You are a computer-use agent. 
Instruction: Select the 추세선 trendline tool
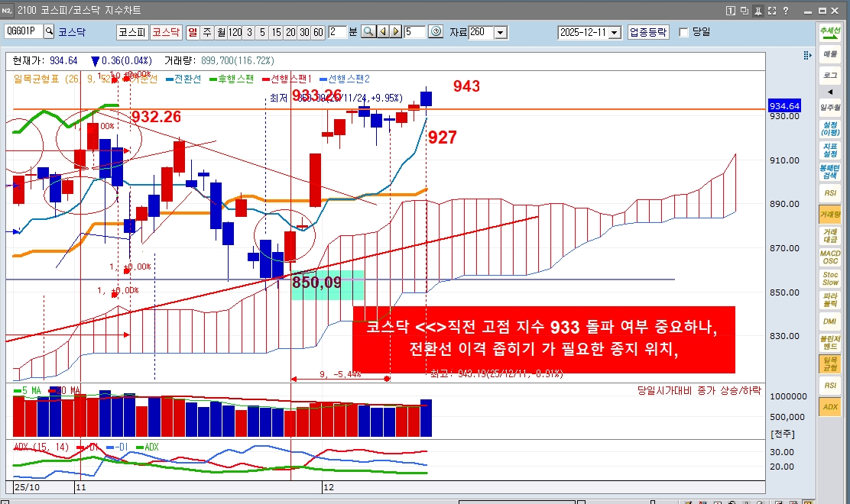pyautogui.click(x=830, y=32)
